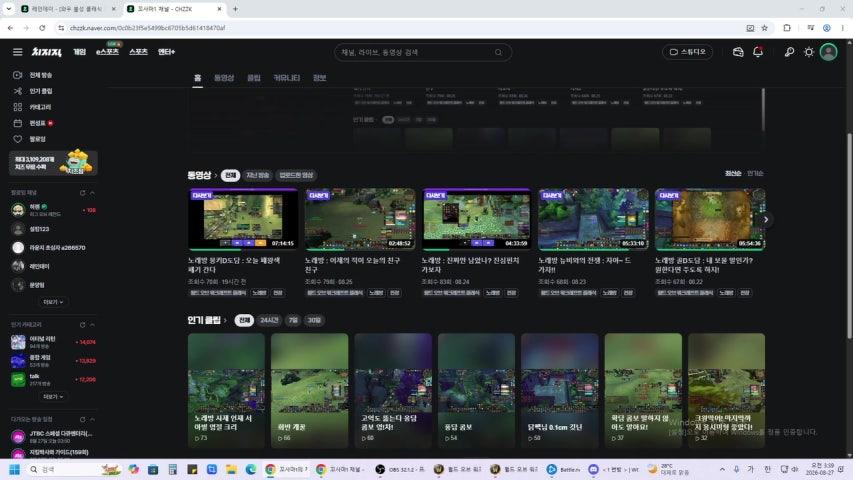Expand 더보기 under following channels
Viewport: 853px width, 480px height.
pyautogui.click(x=53, y=301)
